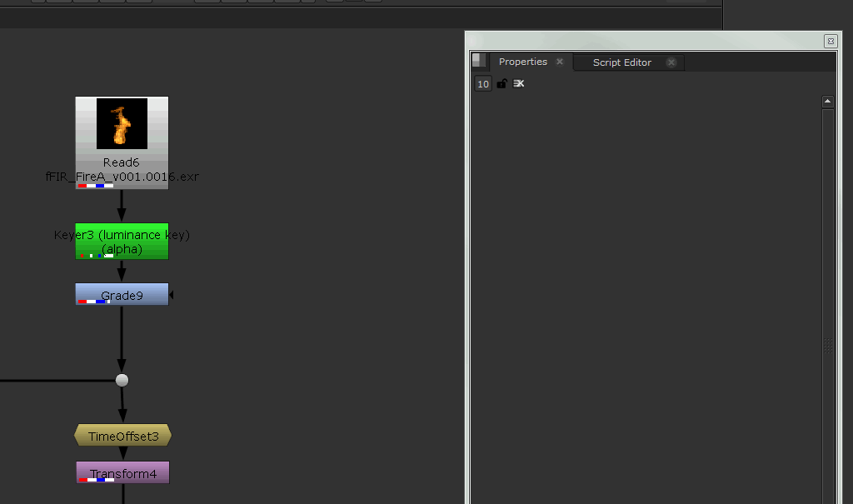Screen dimensions: 853x504
Task: Close the floating properties window
Action: [831, 41]
